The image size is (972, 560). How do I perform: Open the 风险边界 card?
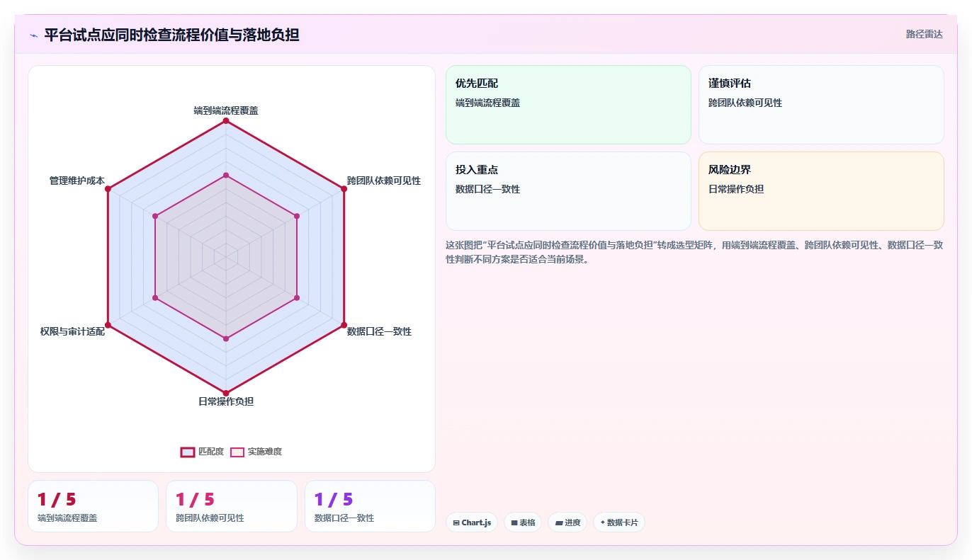coord(821,191)
